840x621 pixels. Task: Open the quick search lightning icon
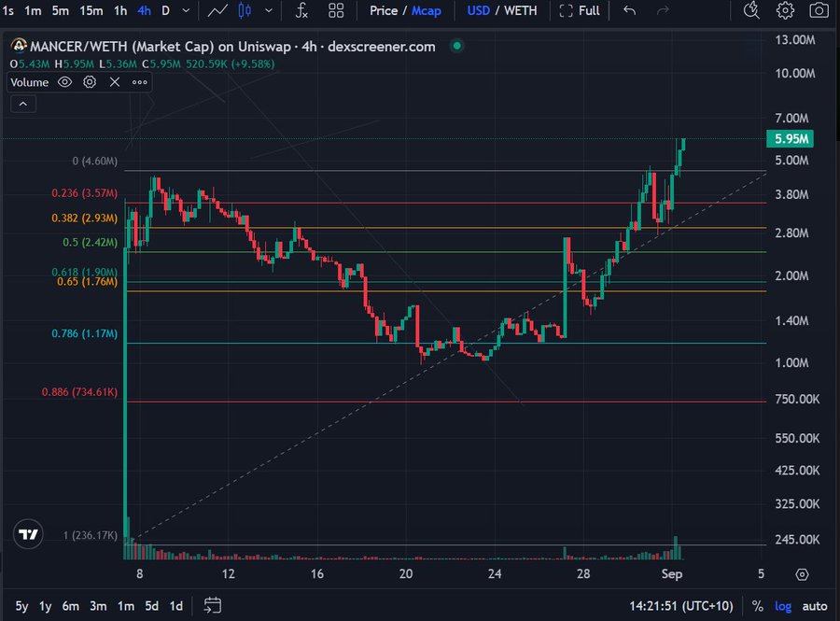click(x=751, y=10)
